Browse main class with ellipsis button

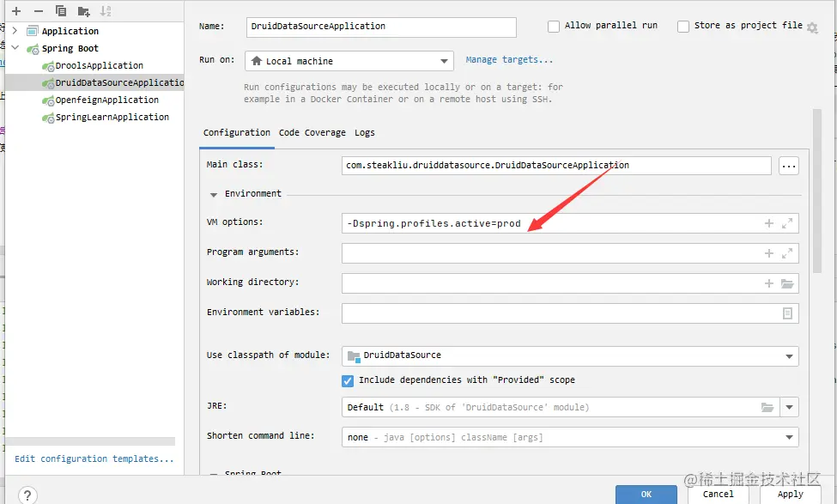(788, 166)
